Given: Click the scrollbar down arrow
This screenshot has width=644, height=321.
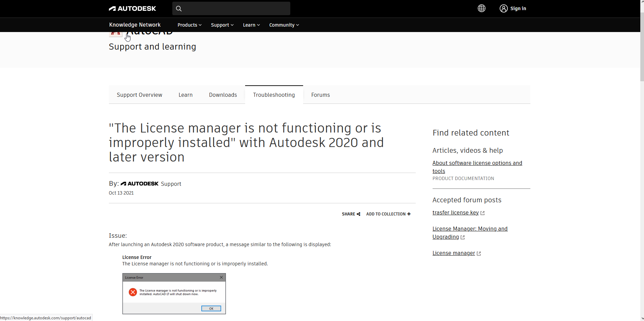Looking at the screenshot, I should [x=642, y=318].
